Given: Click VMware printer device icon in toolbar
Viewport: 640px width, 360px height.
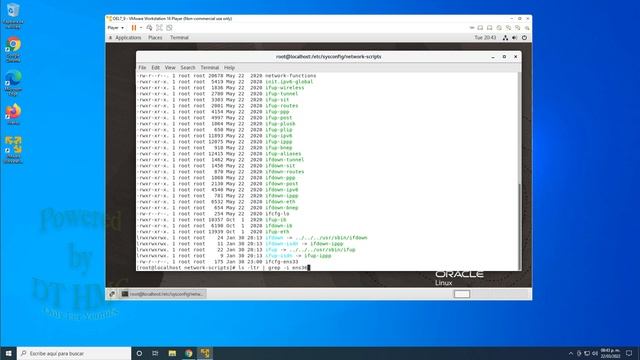Looking at the screenshot, I should pyautogui.click(x=489, y=28).
